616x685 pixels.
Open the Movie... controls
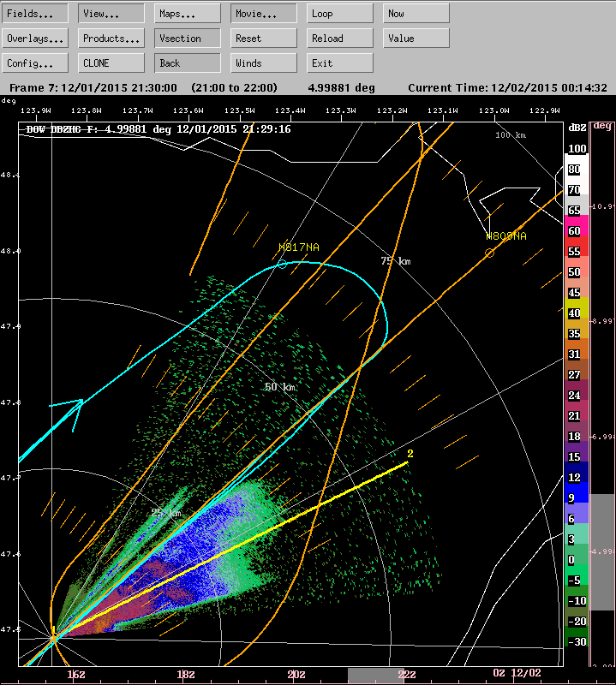point(264,14)
